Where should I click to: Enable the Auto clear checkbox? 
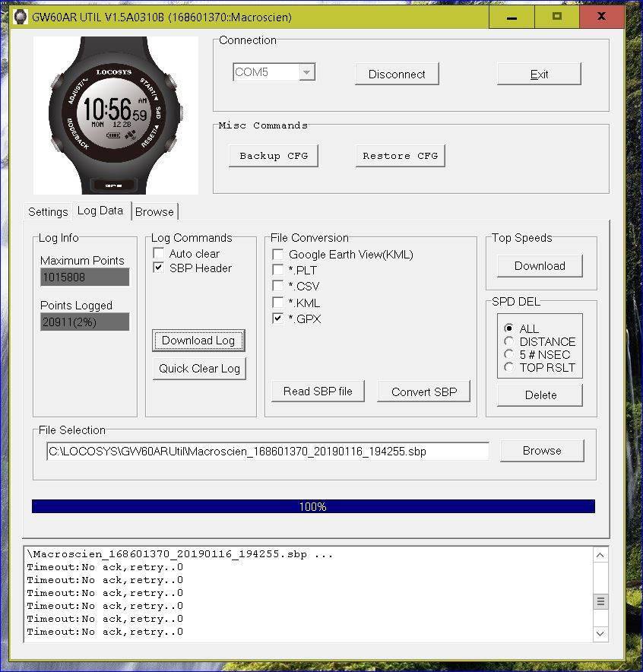(158, 253)
